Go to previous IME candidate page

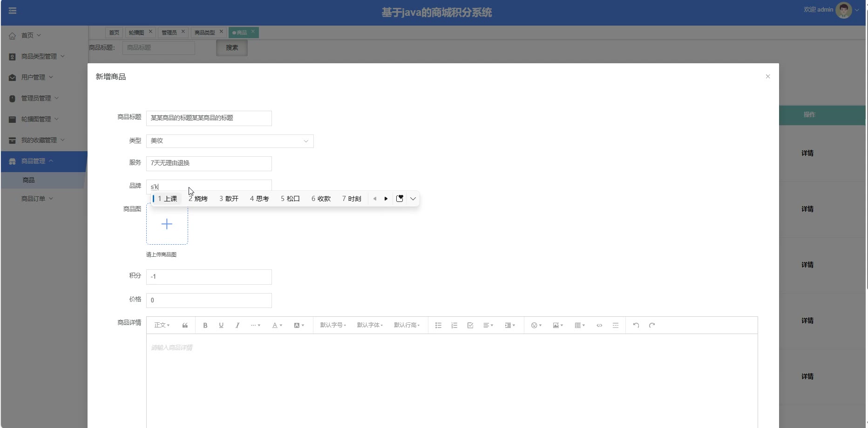pos(375,199)
